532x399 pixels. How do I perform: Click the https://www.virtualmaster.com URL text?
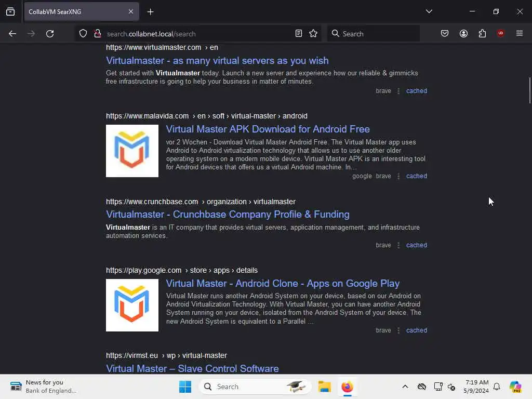tap(153, 47)
